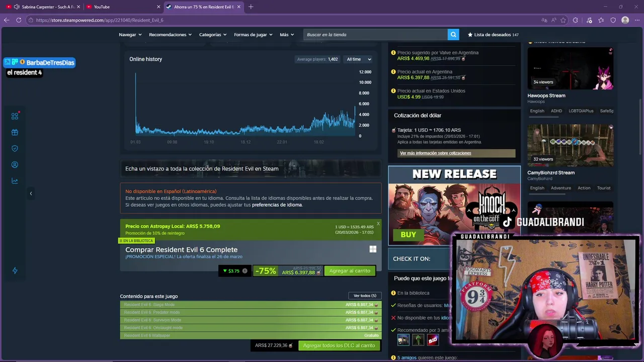Click the browser back arrow
This screenshot has width=644, height=362.
[x=7, y=20]
